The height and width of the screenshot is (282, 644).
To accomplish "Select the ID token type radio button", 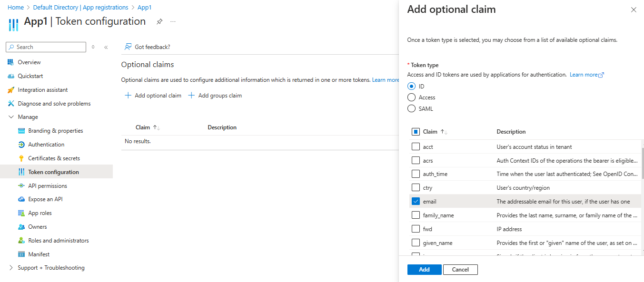I will pyautogui.click(x=410, y=86).
